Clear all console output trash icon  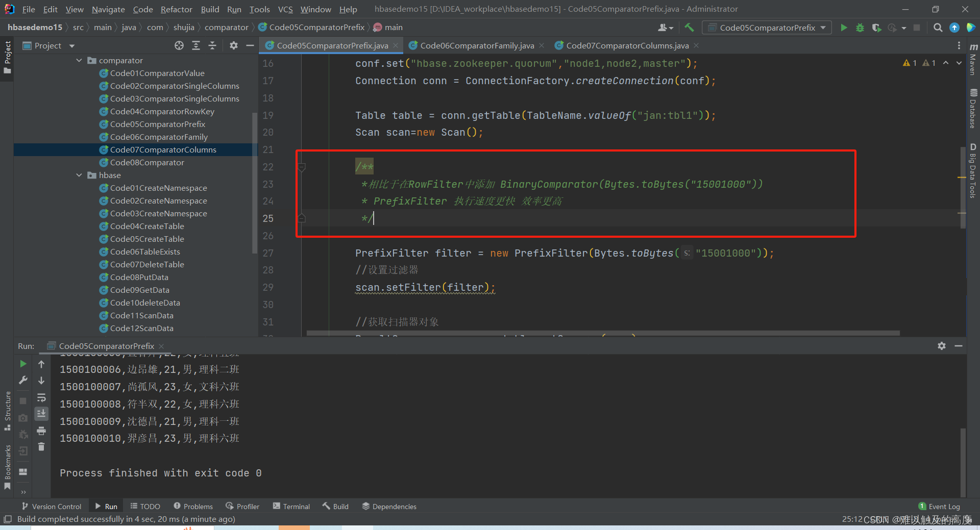[x=41, y=447]
